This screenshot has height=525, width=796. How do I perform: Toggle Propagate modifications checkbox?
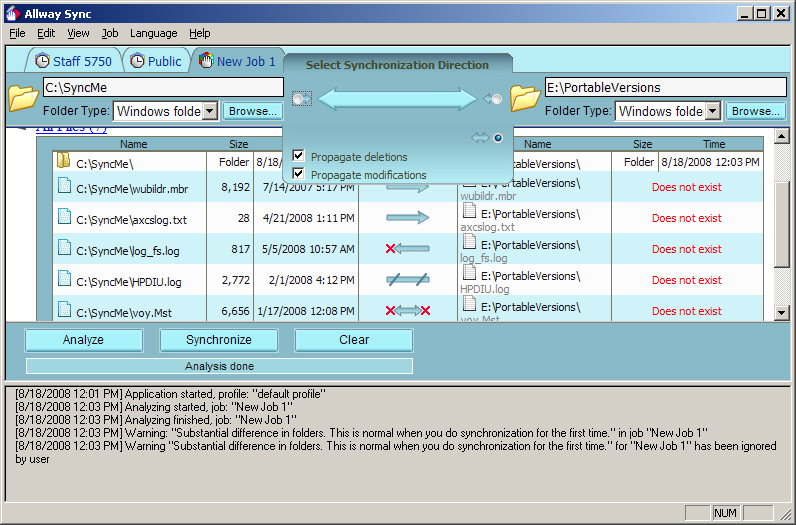[x=298, y=174]
